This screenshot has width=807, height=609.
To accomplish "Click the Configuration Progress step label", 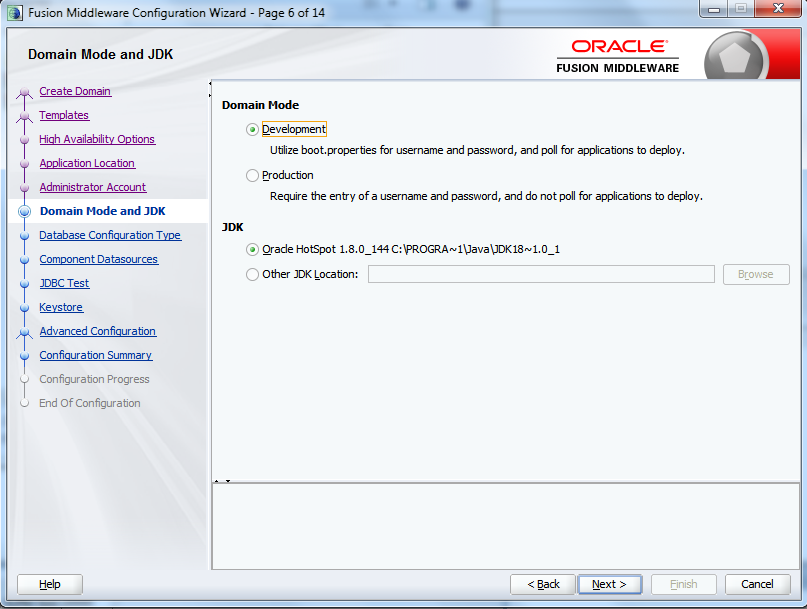I will (94, 379).
